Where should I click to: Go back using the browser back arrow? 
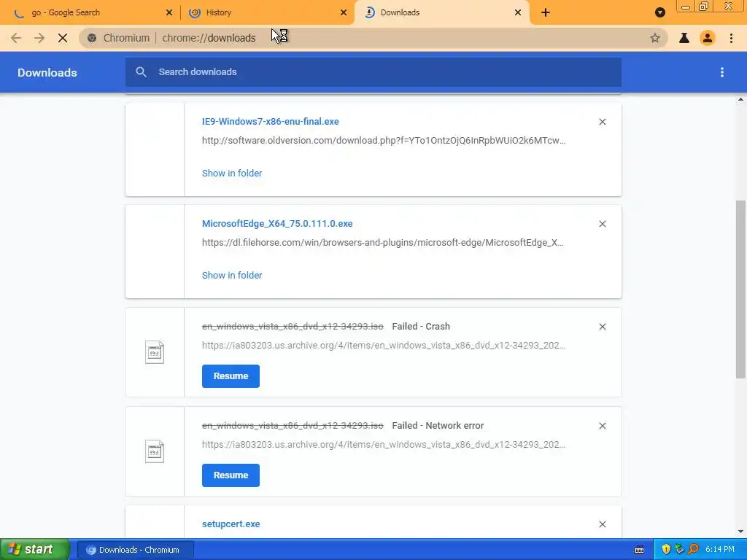[x=16, y=38]
